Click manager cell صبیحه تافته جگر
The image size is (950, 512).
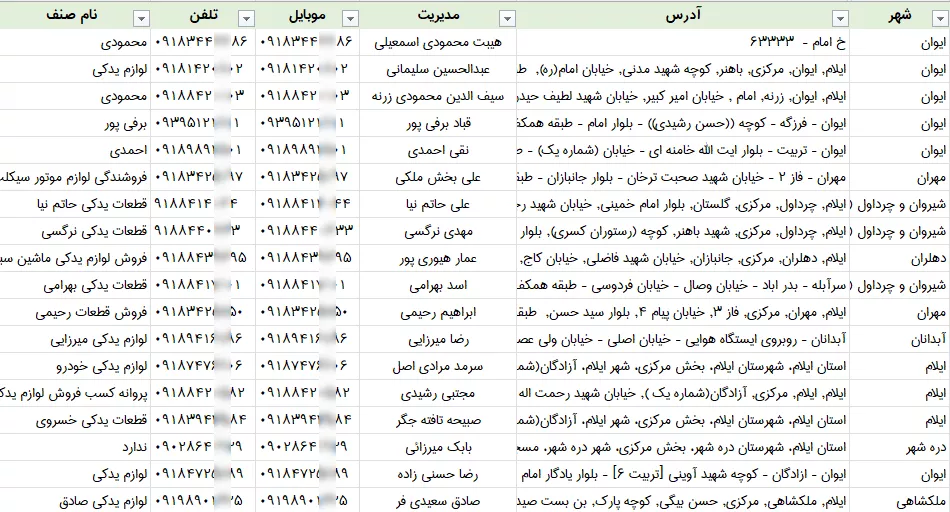(438, 420)
